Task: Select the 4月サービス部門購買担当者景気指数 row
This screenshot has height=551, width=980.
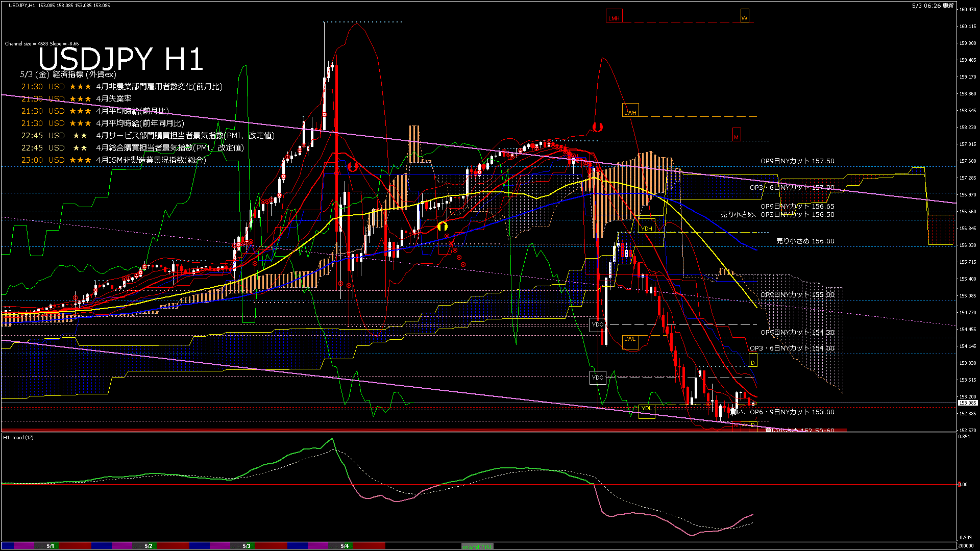Action: (x=148, y=136)
